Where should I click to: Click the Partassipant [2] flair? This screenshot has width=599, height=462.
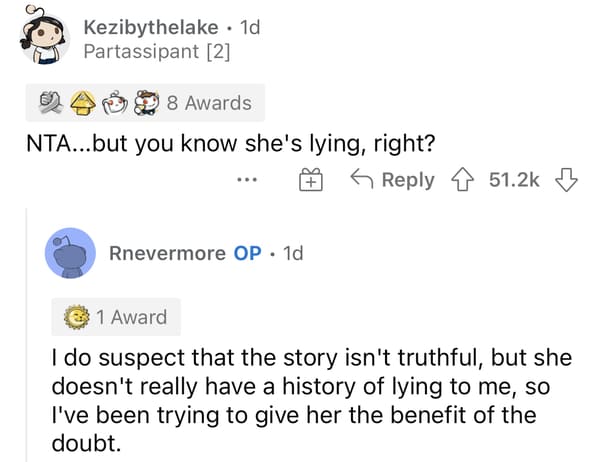click(157, 52)
